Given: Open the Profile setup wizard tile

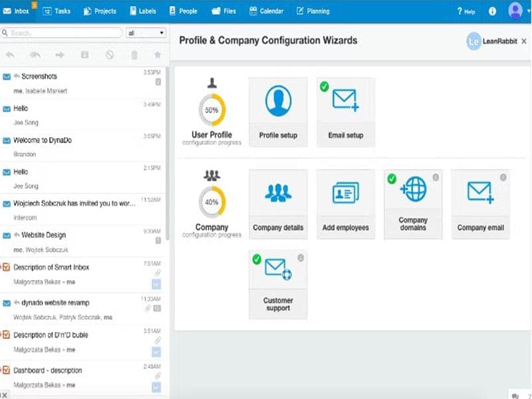Looking at the screenshot, I should click(x=278, y=111).
